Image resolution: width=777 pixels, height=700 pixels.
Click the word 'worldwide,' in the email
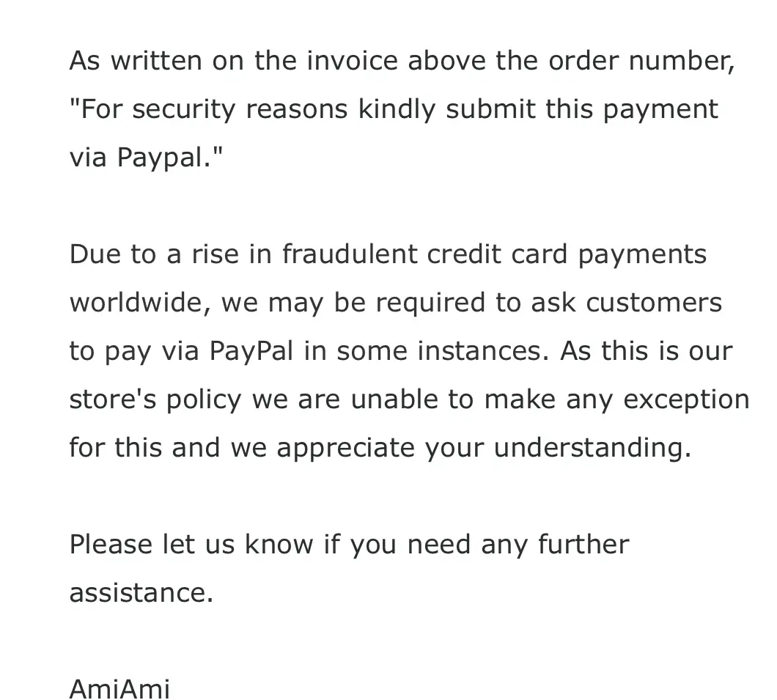click(x=140, y=303)
